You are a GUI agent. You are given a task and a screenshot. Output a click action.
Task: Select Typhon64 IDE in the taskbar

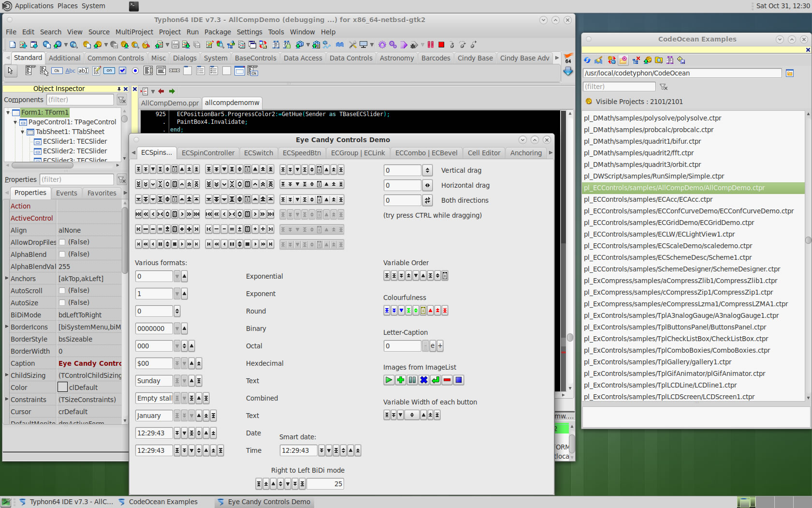66,502
